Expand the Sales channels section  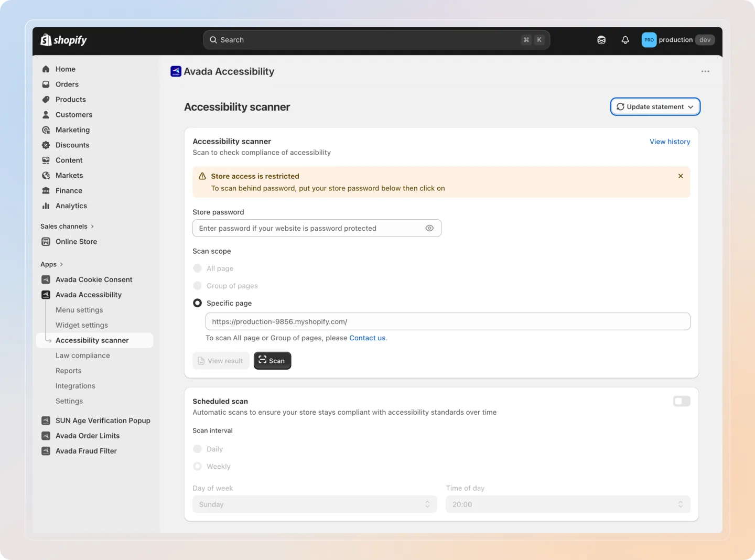point(67,227)
